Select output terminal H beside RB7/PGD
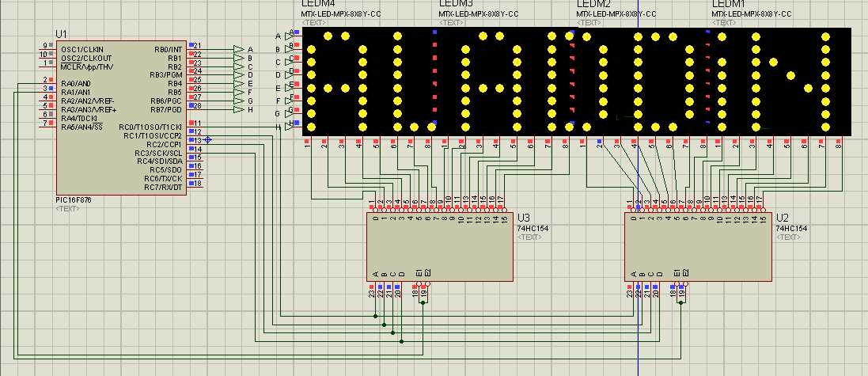868x376 pixels. pos(239,110)
